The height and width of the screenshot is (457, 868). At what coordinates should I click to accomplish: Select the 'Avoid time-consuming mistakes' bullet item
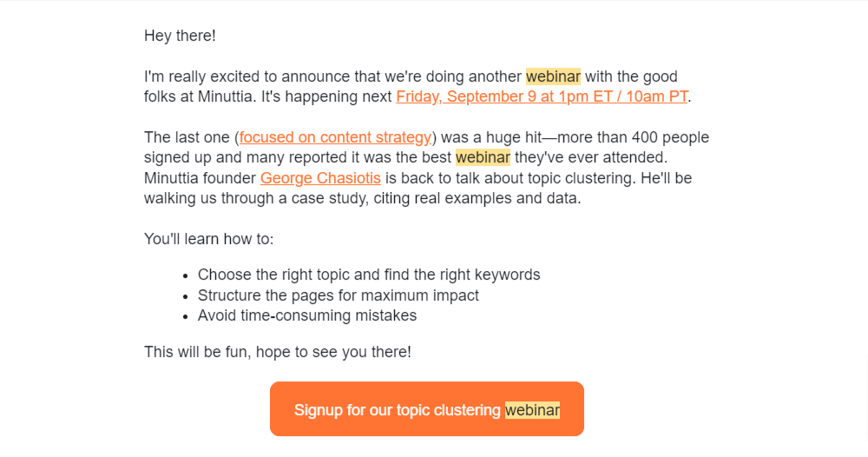(307, 315)
